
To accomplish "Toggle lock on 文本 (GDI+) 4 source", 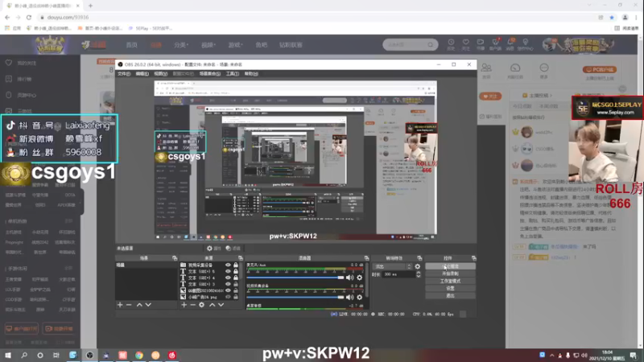I will (236, 278).
